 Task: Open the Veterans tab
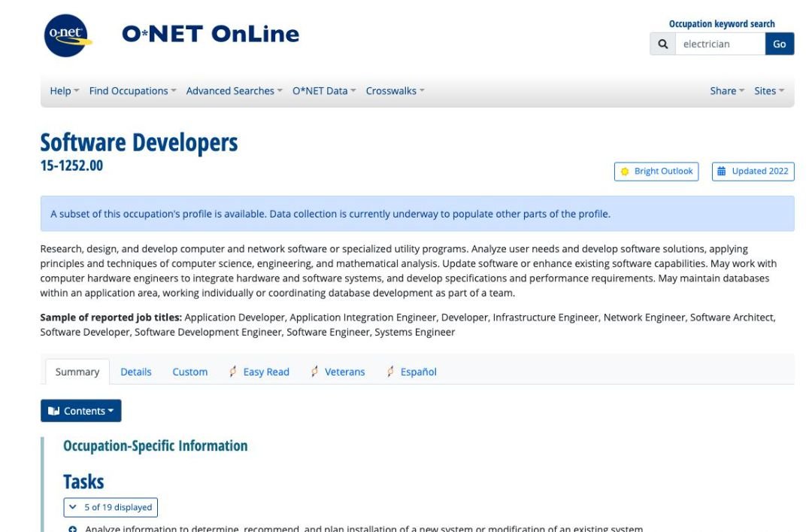tap(337, 372)
